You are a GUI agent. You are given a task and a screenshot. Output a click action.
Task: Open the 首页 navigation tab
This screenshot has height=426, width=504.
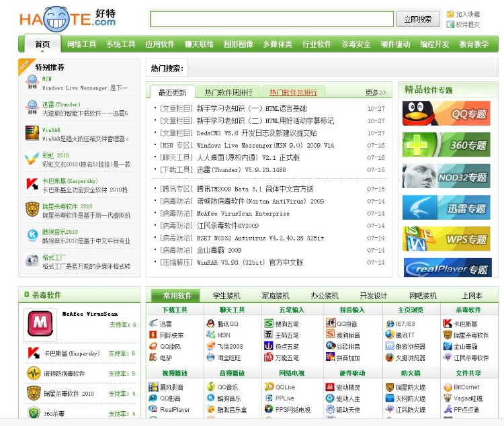click(42, 44)
